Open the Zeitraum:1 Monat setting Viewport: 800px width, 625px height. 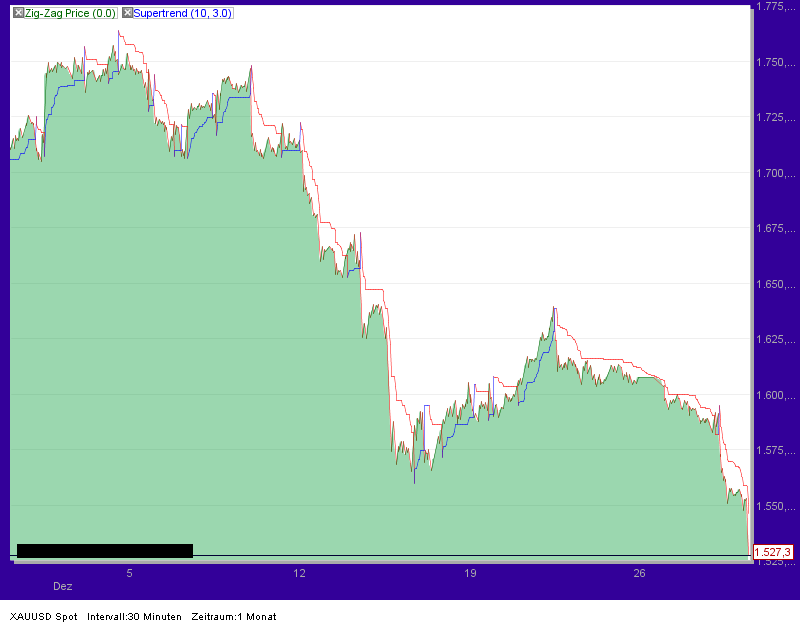click(x=232, y=617)
